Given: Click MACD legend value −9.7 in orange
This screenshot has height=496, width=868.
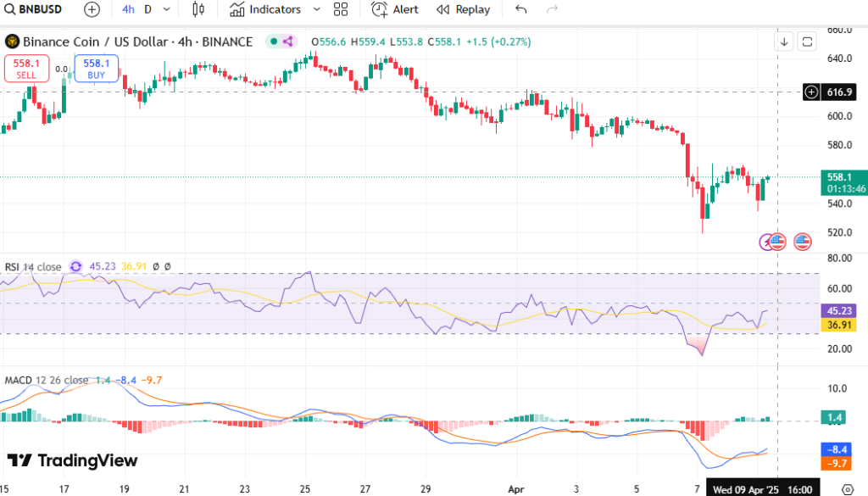Looking at the screenshot, I should tap(151, 381).
